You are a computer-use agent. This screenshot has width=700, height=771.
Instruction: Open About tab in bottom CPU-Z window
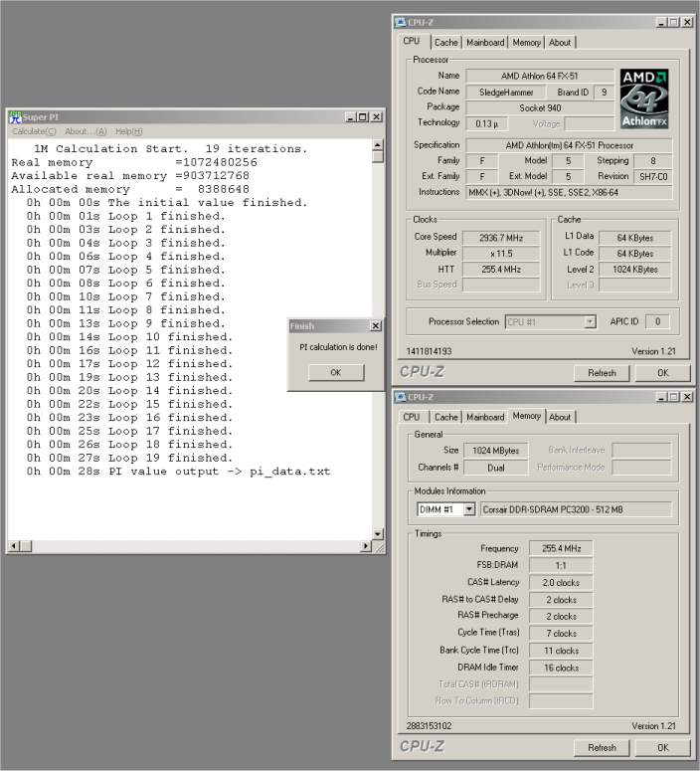560,417
